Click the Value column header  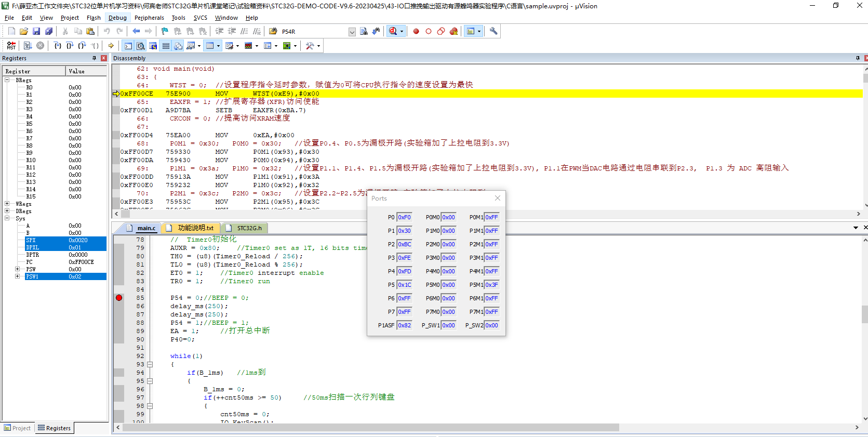pos(86,71)
